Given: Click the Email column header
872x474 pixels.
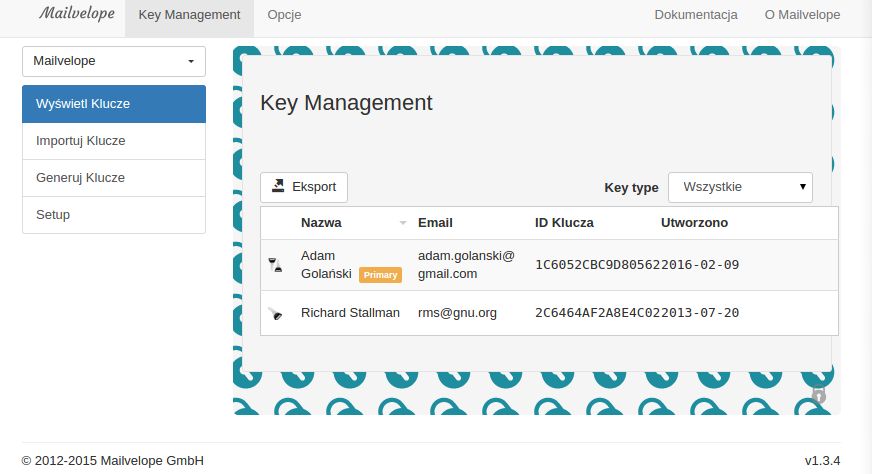Looking at the screenshot, I should pos(435,223).
